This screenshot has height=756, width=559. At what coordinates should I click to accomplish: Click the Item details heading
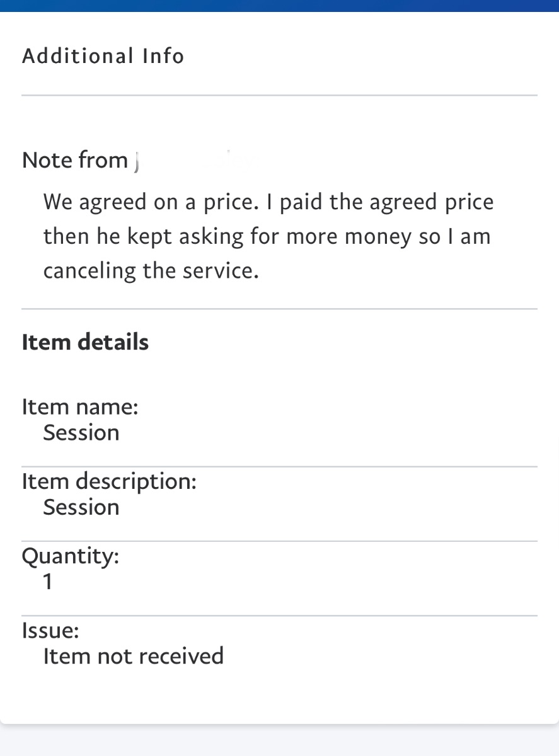coord(85,342)
